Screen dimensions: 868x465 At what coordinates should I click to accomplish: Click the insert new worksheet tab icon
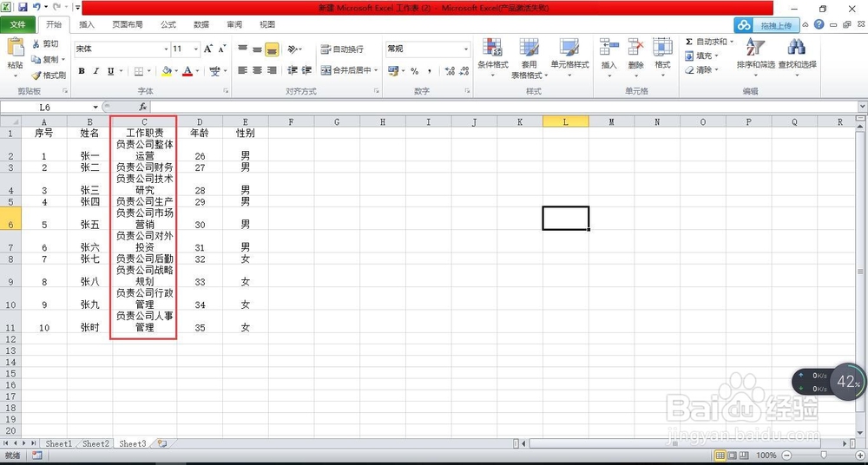point(162,443)
